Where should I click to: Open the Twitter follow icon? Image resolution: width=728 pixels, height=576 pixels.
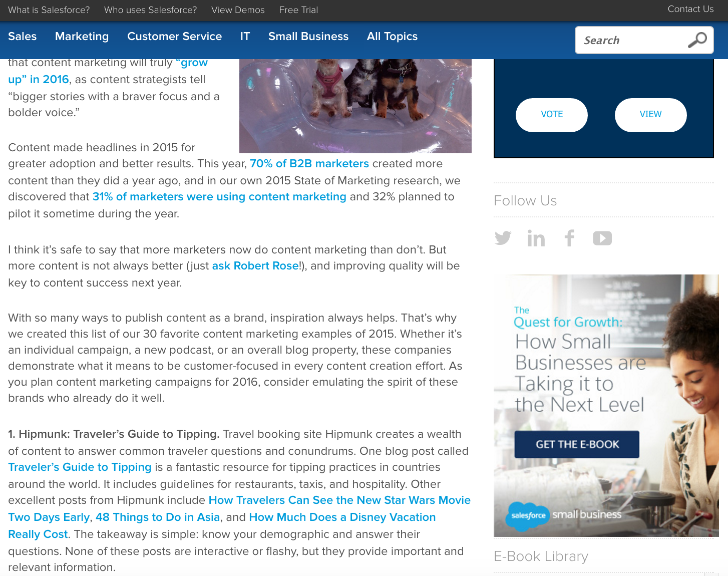[x=503, y=238]
